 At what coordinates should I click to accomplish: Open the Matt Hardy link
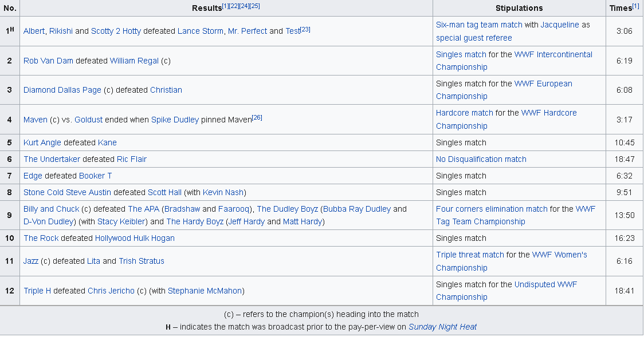point(303,222)
